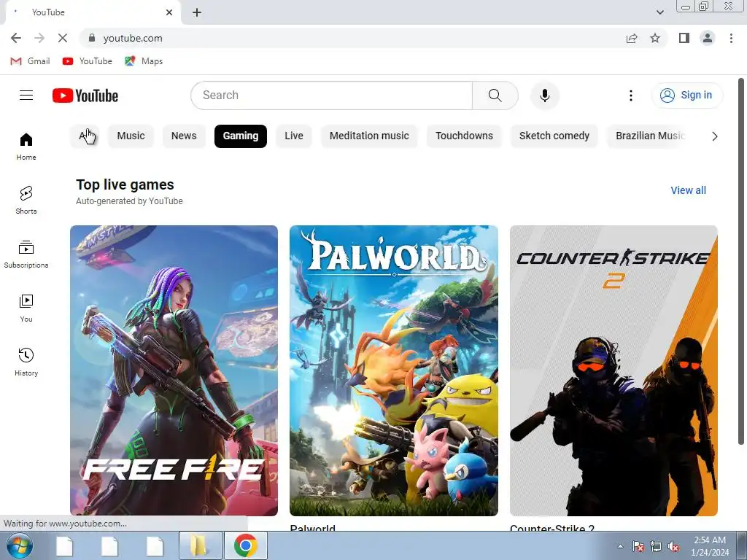Image resolution: width=747 pixels, height=560 pixels.
Task: Click the browser forward arrow
Action: tap(39, 38)
